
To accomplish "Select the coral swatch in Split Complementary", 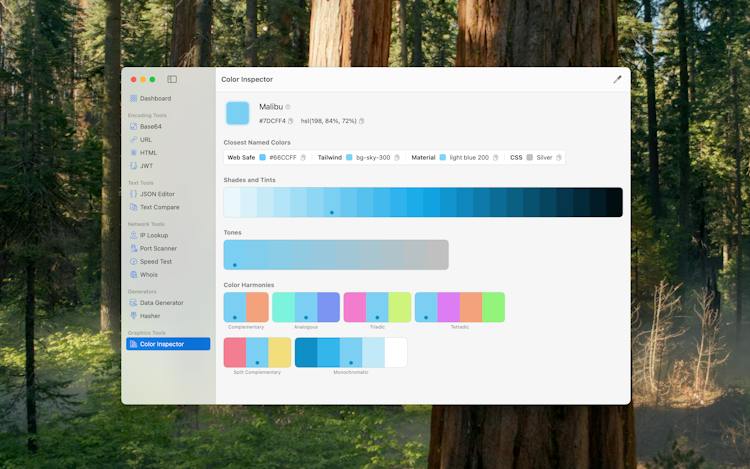I will point(235,352).
